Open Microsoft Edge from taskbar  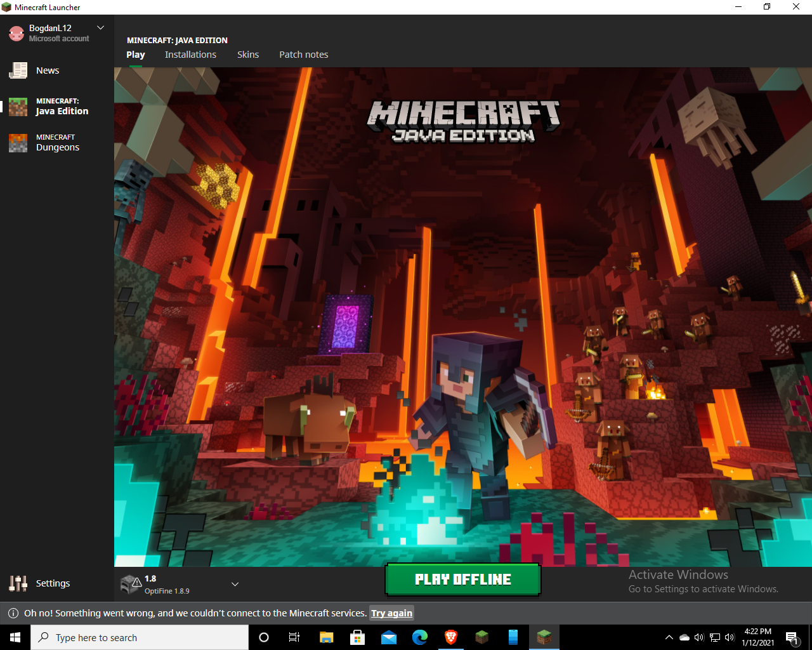(x=420, y=637)
